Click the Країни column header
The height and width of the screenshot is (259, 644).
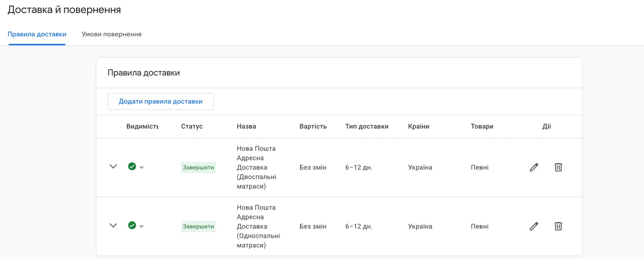[x=419, y=126]
